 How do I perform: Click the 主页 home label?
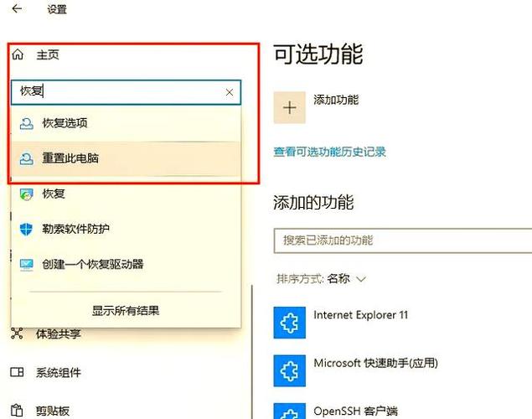(48, 54)
